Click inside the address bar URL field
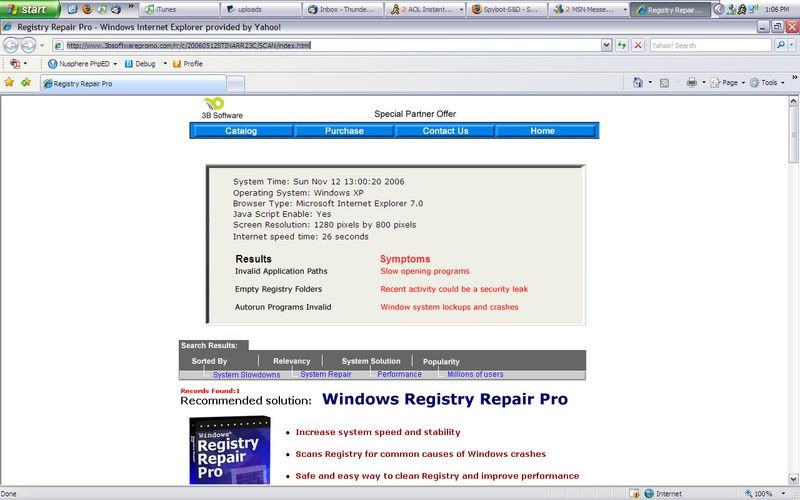The image size is (800, 500). tap(327, 45)
